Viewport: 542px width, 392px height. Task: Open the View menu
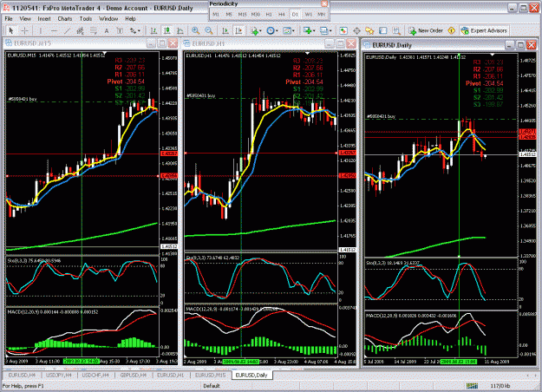pos(25,19)
